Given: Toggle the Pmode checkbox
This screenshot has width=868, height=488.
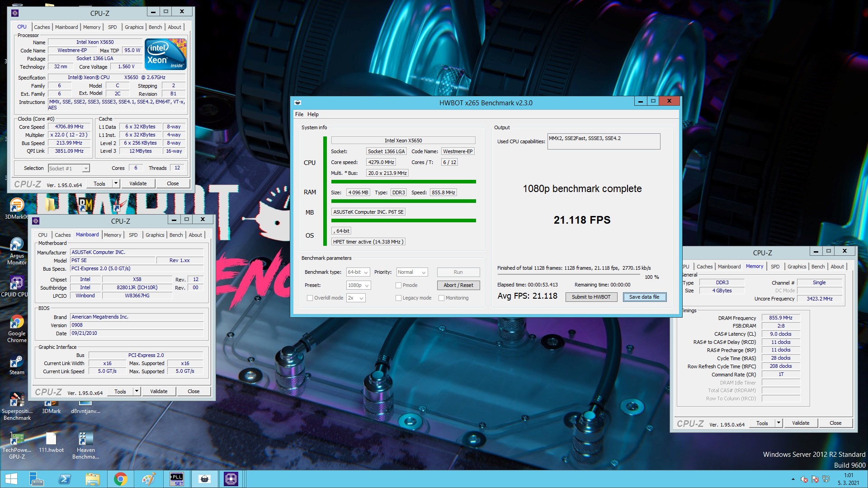Looking at the screenshot, I should pyautogui.click(x=398, y=285).
